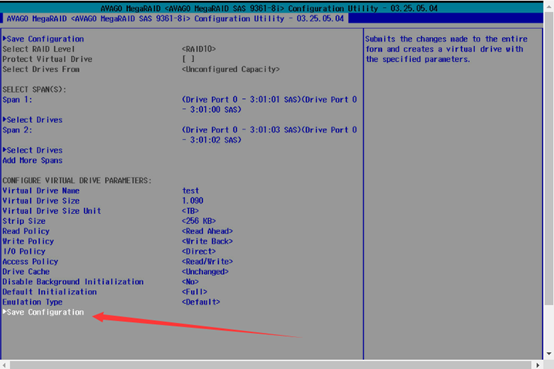
Task: Click the Disable Background Initialization label
Action: [73, 282]
